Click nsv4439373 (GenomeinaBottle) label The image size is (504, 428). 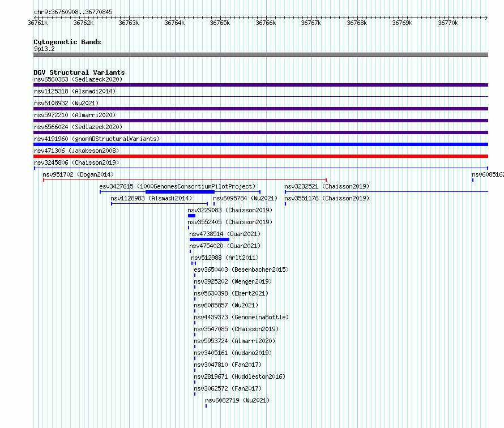241,317
